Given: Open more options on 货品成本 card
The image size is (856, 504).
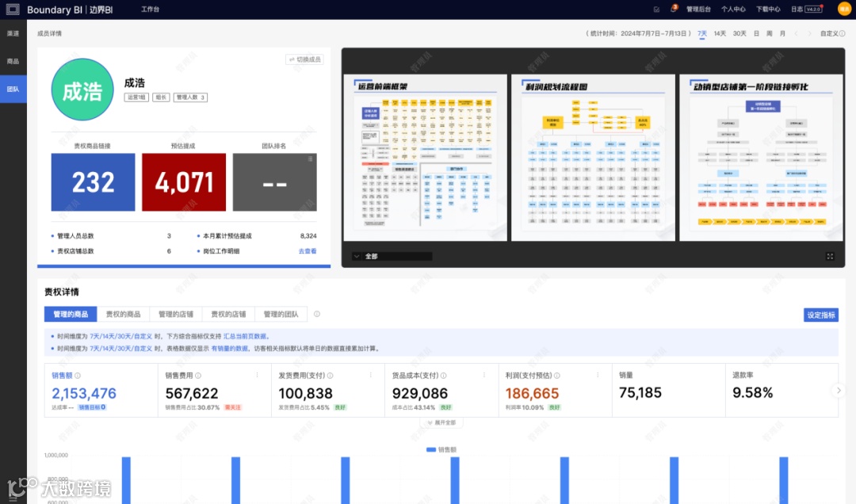Looking at the screenshot, I should [x=484, y=375].
